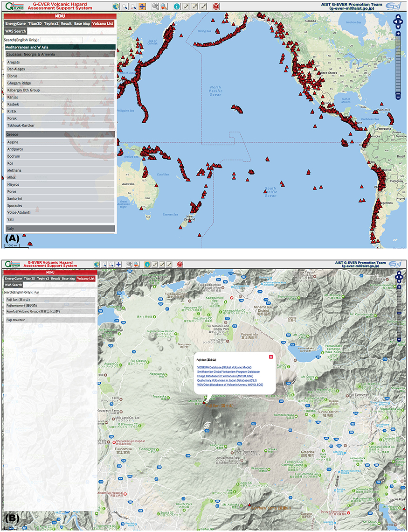This screenshot has height=532, width=408.
Task: Open the WMS Search tab in panel A
Action: coord(15,31)
